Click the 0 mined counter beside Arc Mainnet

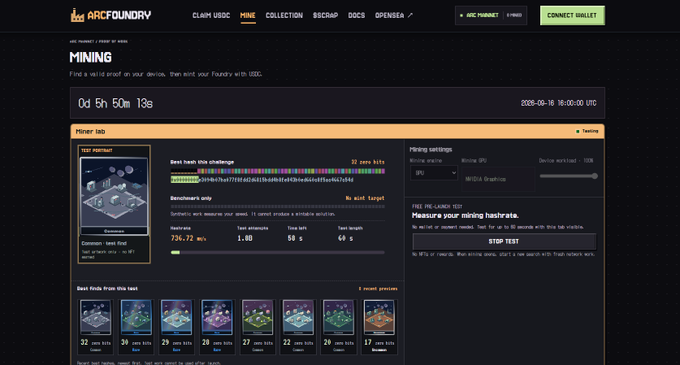point(514,15)
